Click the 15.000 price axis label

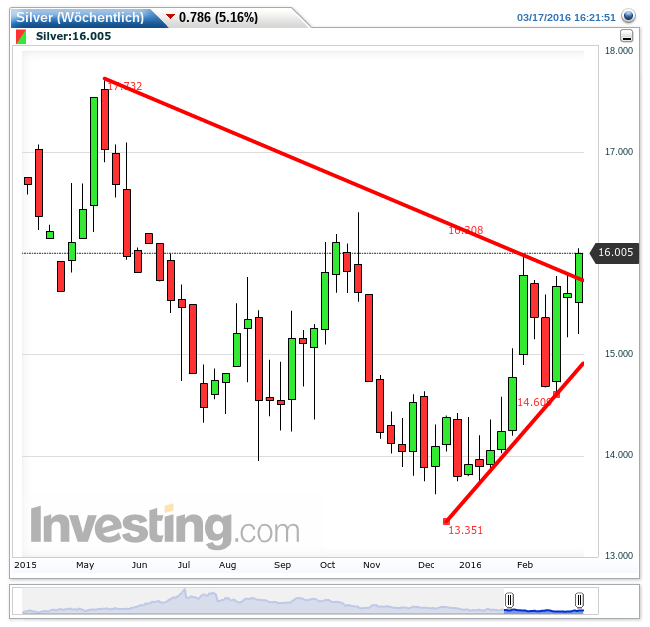[x=618, y=353]
